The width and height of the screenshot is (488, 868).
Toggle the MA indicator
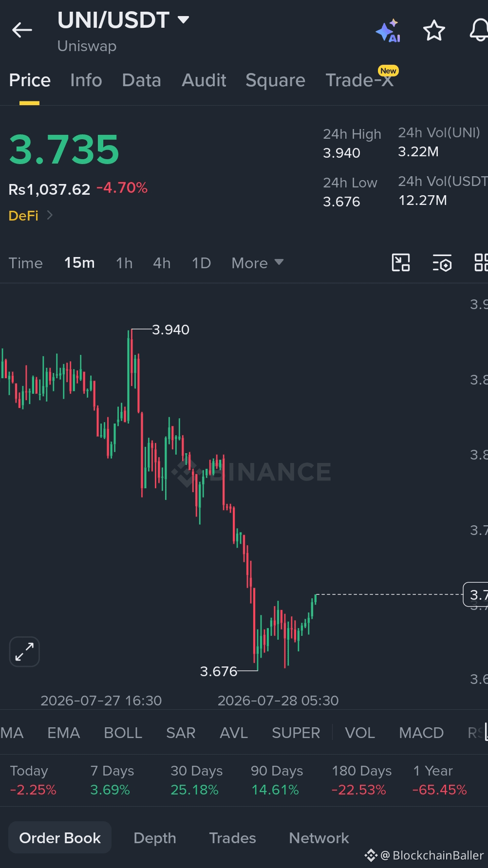12,733
